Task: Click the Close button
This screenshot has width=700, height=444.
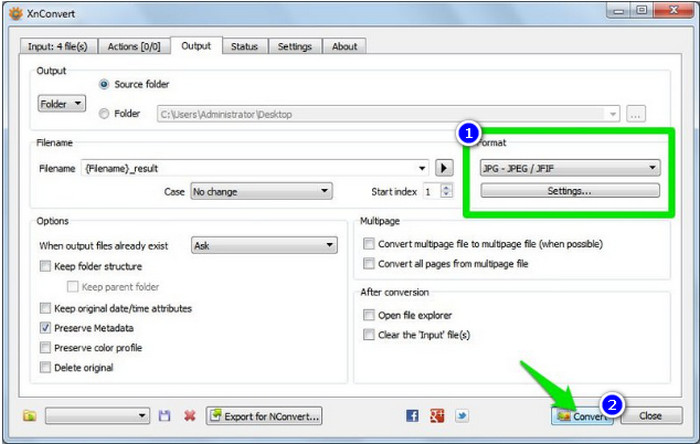Action: tap(651, 415)
